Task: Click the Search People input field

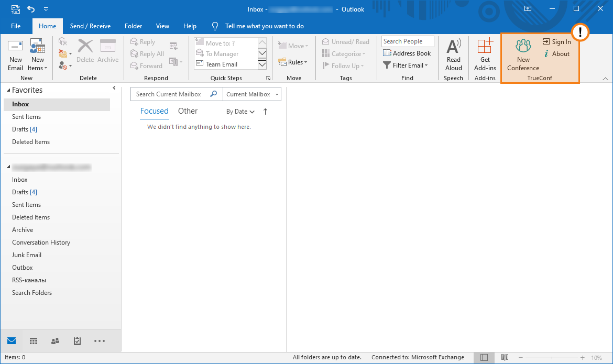Action: [x=408, y=41]
